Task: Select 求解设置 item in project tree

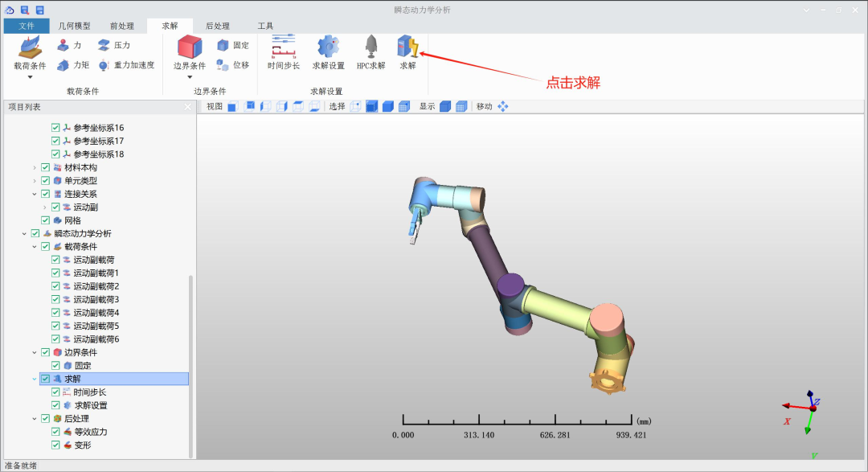Action: pyautogui.click(x=91, y=405)
